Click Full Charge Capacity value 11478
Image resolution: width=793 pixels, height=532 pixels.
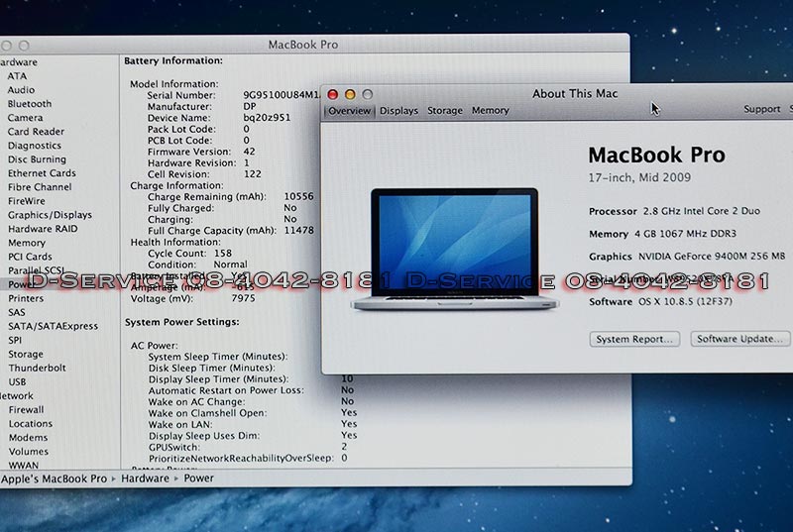tap(299, 231)
